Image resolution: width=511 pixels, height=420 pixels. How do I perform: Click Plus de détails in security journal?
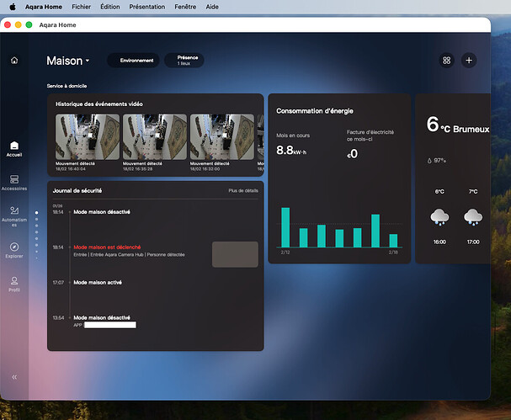(x=243, y=191)
